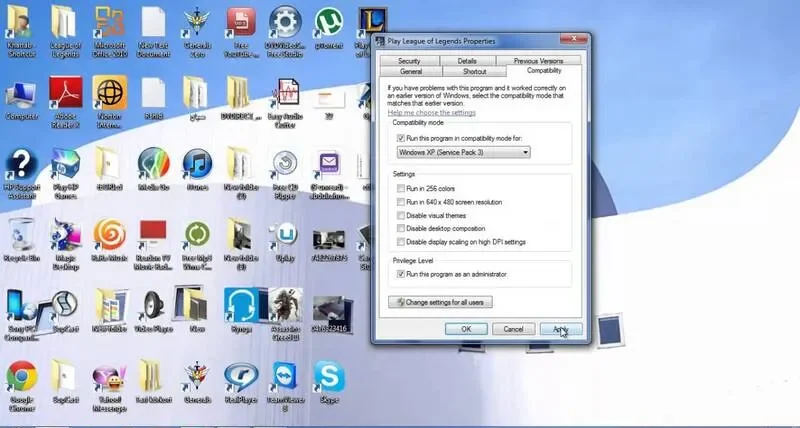Image resolution: width=800 pixels, height=428 pixels.
Task: Uncheck Run this program in compatibility mode
Action: (401, 138)
